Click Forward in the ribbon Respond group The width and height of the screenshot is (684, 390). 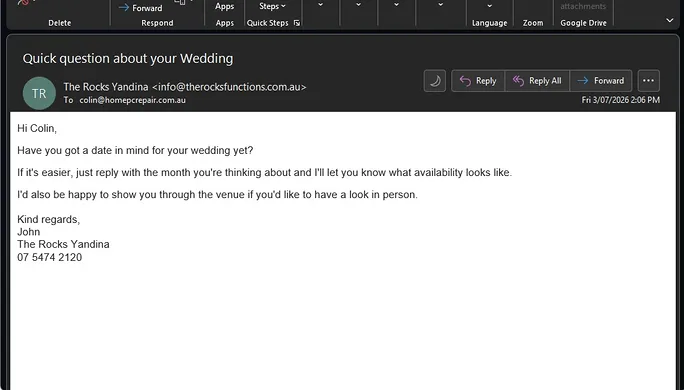click(x=140, y=8)
